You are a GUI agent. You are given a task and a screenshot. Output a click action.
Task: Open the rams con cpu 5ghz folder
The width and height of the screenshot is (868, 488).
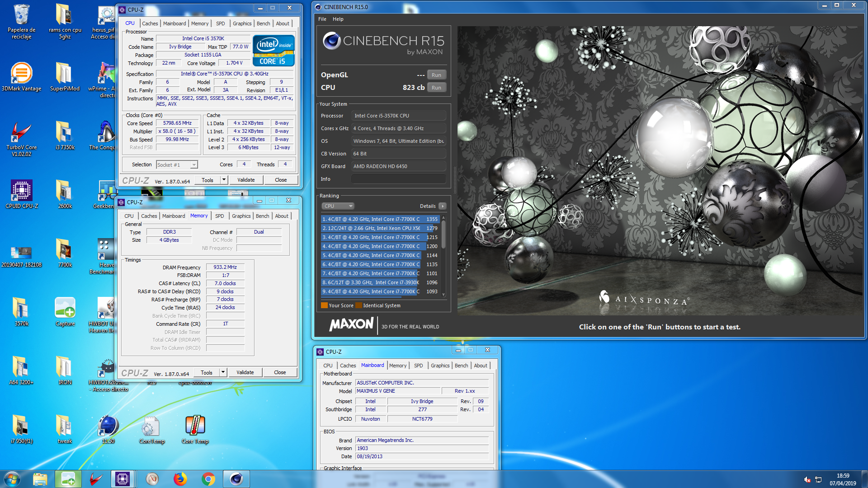[65, 22]
